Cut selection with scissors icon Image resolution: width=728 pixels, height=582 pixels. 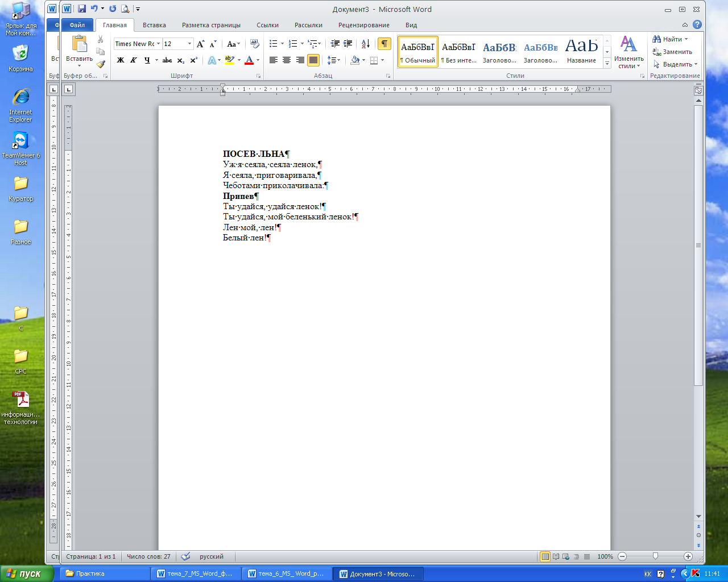(x=101, y=40)
